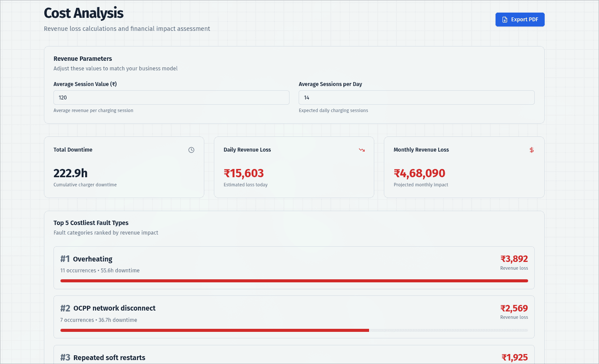
Task: Focus the Average Session Value input
Action: (171, 98)
